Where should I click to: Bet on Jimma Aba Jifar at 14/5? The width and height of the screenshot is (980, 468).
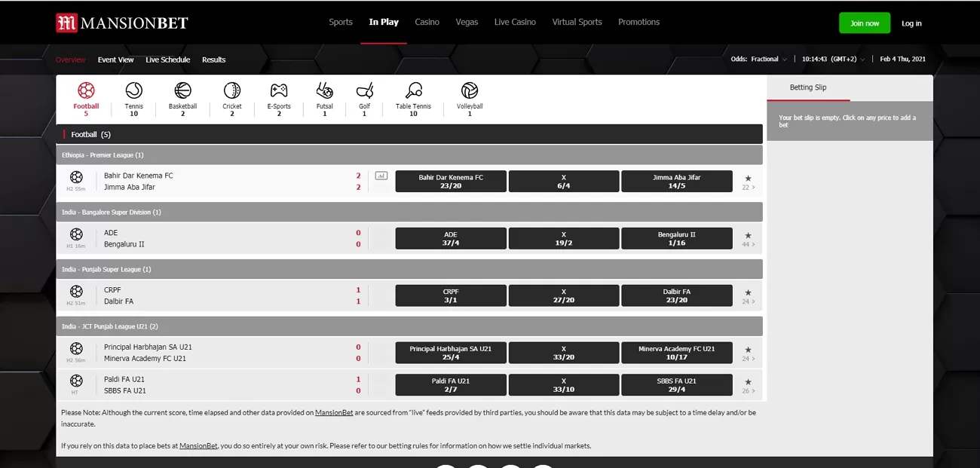[x=677, y=181]
